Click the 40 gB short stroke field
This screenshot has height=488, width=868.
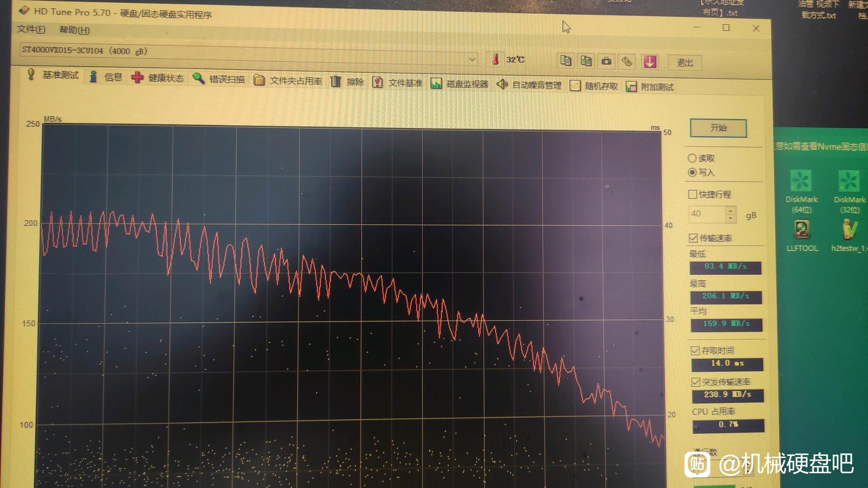tap(707, 214)
